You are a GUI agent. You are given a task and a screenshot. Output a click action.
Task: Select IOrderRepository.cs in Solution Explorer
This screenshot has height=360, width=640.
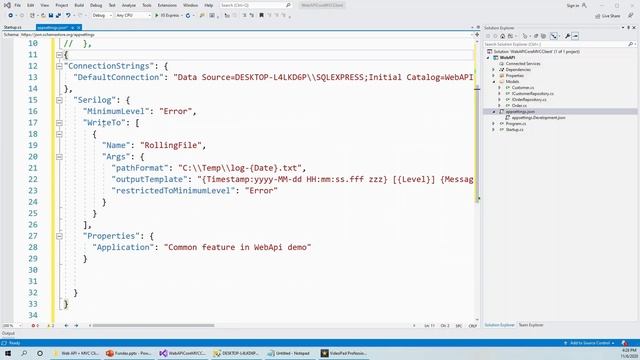[x=529, y=100]
